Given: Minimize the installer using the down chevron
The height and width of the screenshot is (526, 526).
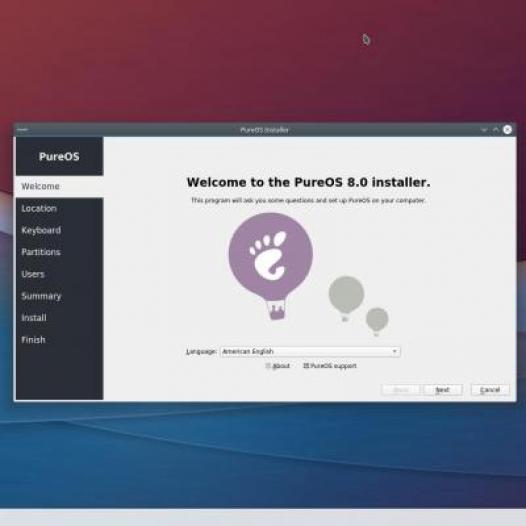Looking at the screenshot, I should click(484, 129).
